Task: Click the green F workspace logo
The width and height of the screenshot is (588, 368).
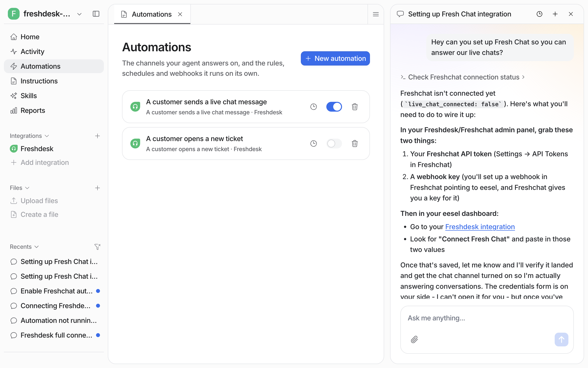Action: point(14,14)
